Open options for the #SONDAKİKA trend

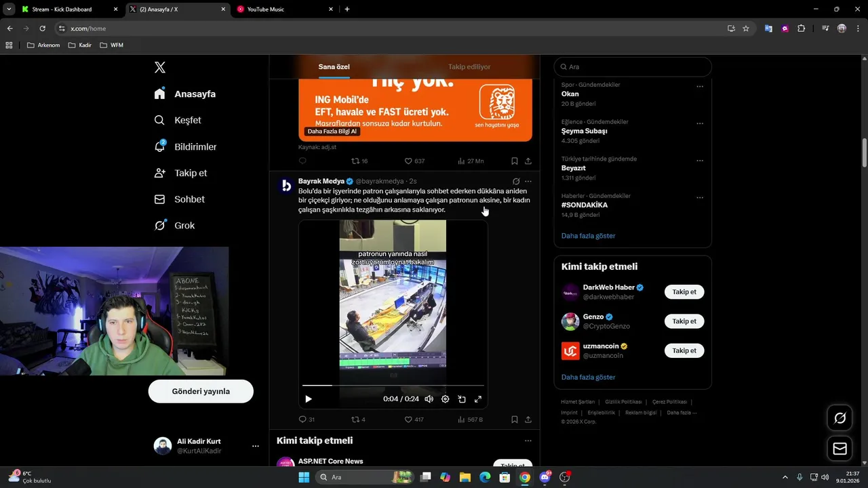(700, 198)
